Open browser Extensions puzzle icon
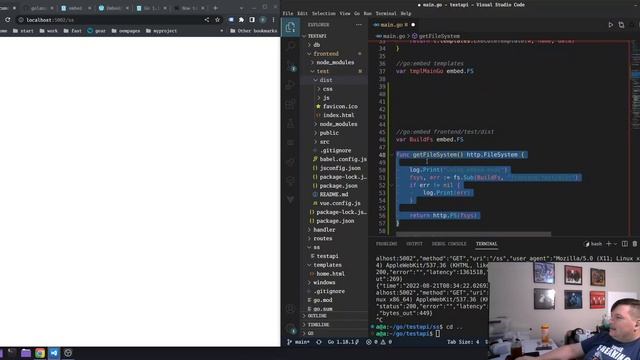The height and width of the screenshot is (360, 640). pos(242,20)
